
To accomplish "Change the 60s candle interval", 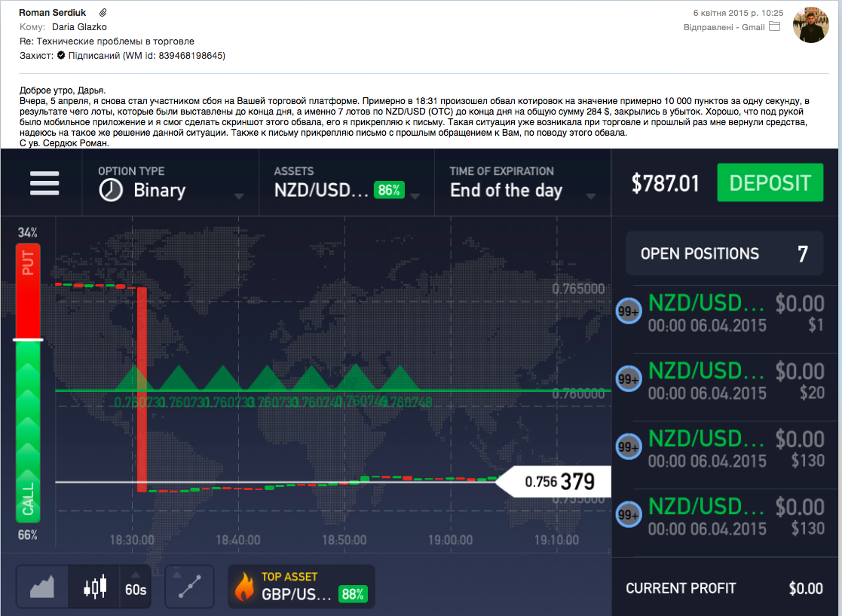I will click(136, 587).
